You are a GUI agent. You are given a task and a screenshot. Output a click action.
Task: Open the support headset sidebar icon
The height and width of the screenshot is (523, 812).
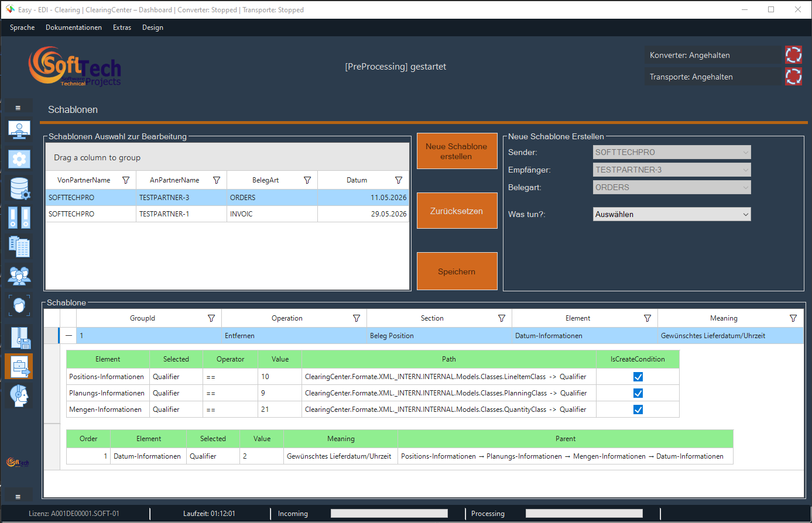pyautogui.click(x=19, y=395)
